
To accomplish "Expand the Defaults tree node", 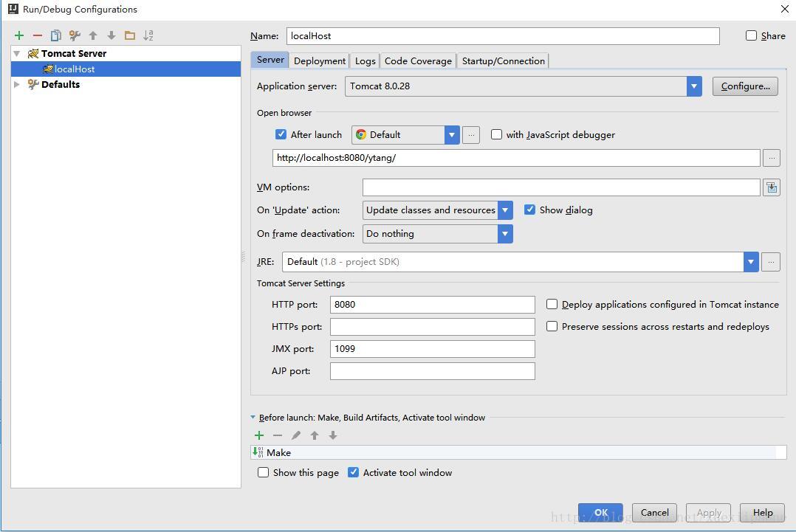I will coord(17,85).
